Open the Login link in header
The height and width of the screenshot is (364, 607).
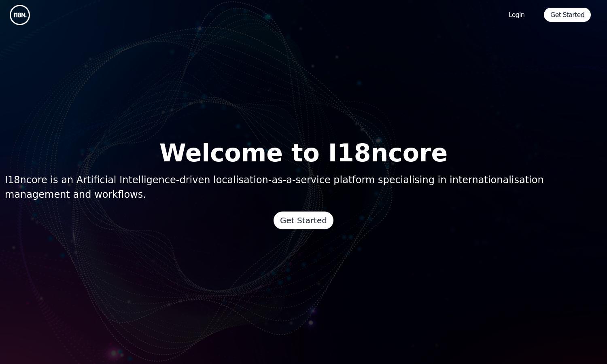coord(516,15)
